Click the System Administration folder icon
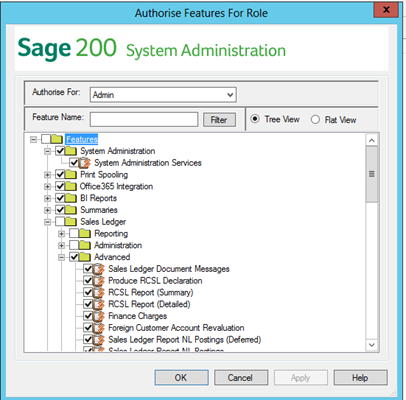406x400 pixels. tap(71, 151)
